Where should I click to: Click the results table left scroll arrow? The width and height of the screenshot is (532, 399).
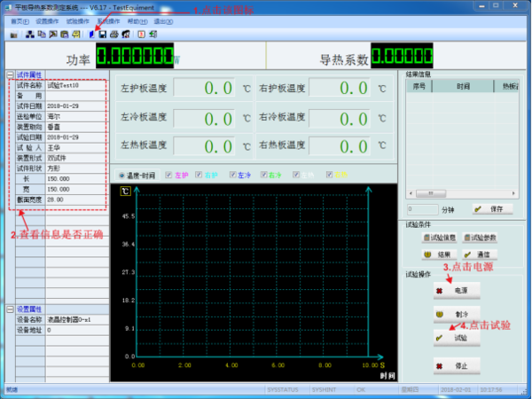[x=411, y=193]
